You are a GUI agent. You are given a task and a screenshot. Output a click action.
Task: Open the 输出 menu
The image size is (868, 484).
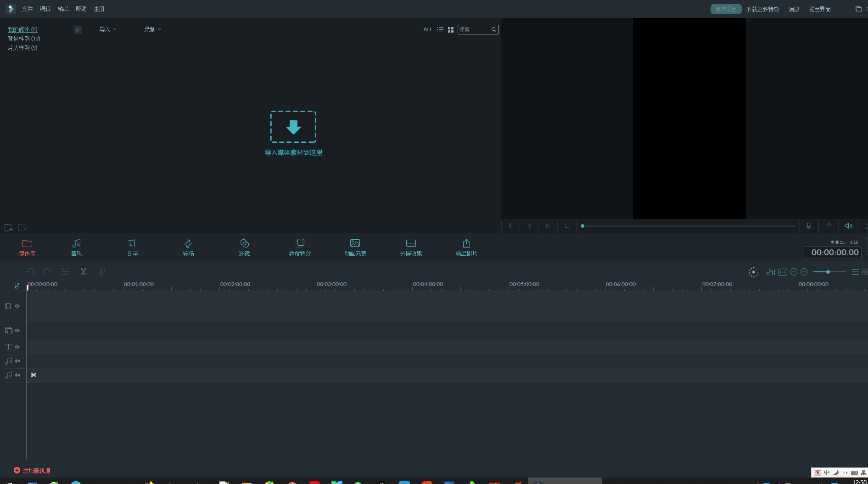(63, 9)
